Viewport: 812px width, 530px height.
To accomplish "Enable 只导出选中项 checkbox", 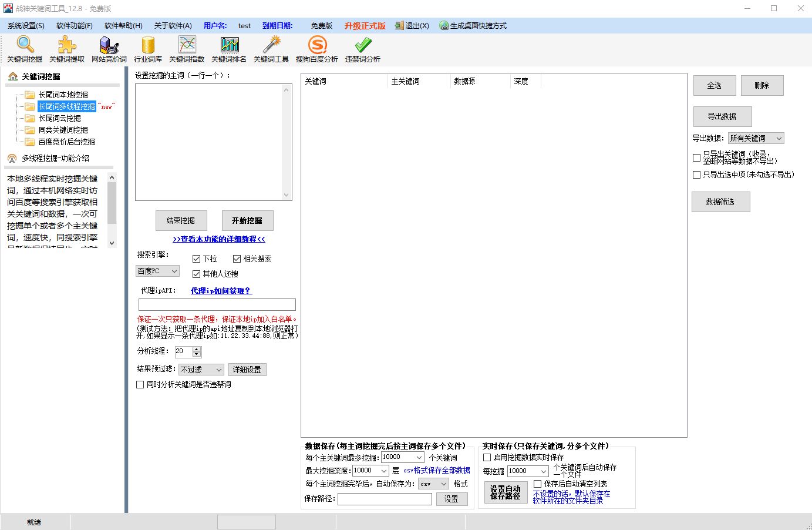I will point(697,175).
